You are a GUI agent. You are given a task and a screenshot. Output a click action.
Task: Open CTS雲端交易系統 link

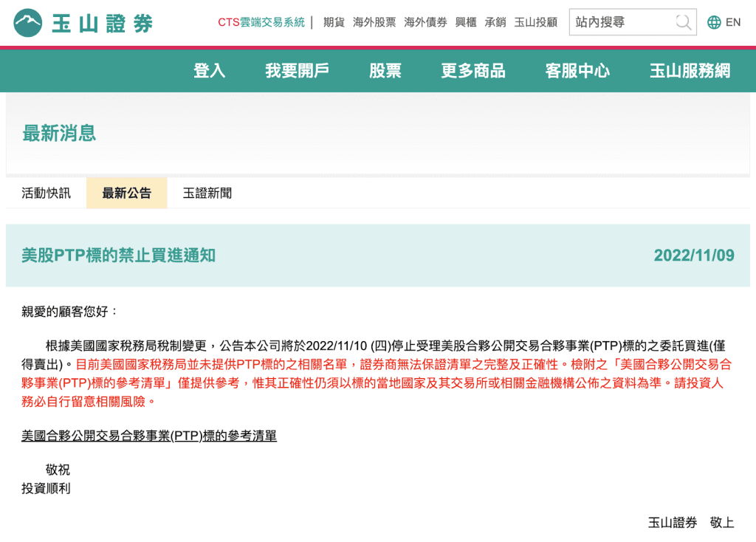tap(261, 22)
